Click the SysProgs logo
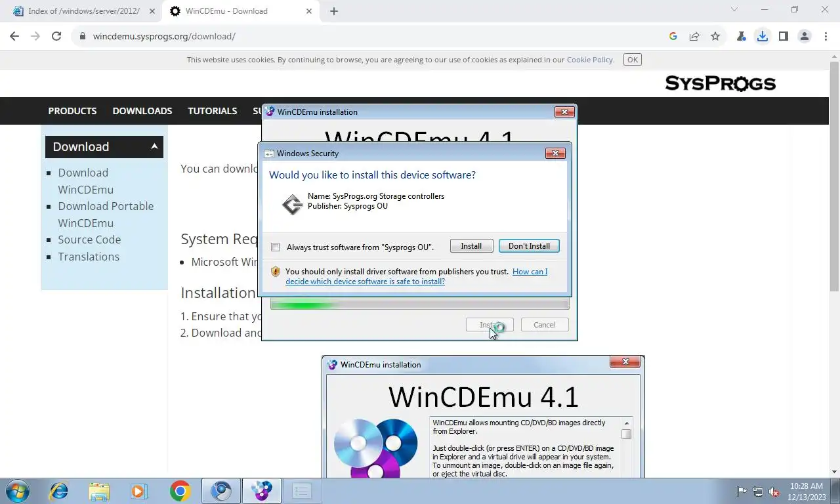 click(720, 83)
